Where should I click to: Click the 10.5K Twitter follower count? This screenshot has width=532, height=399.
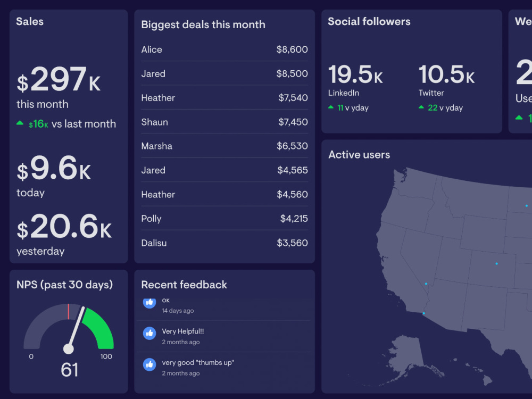pyautogui.click(x=446, y=74)
